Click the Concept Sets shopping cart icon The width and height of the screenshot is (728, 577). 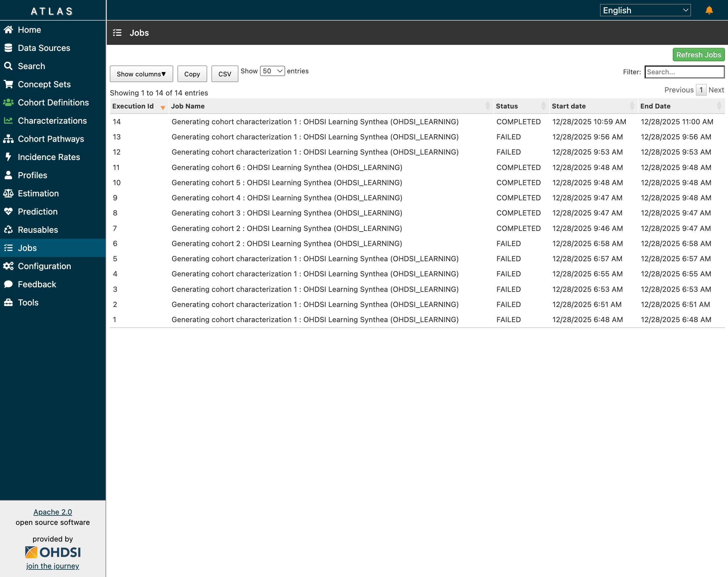click(8, 84)
